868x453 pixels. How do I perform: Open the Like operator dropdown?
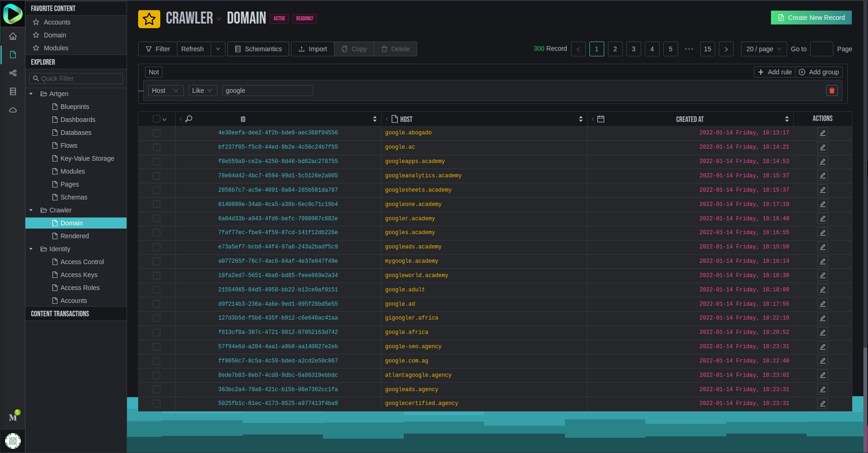pos(202,91)
